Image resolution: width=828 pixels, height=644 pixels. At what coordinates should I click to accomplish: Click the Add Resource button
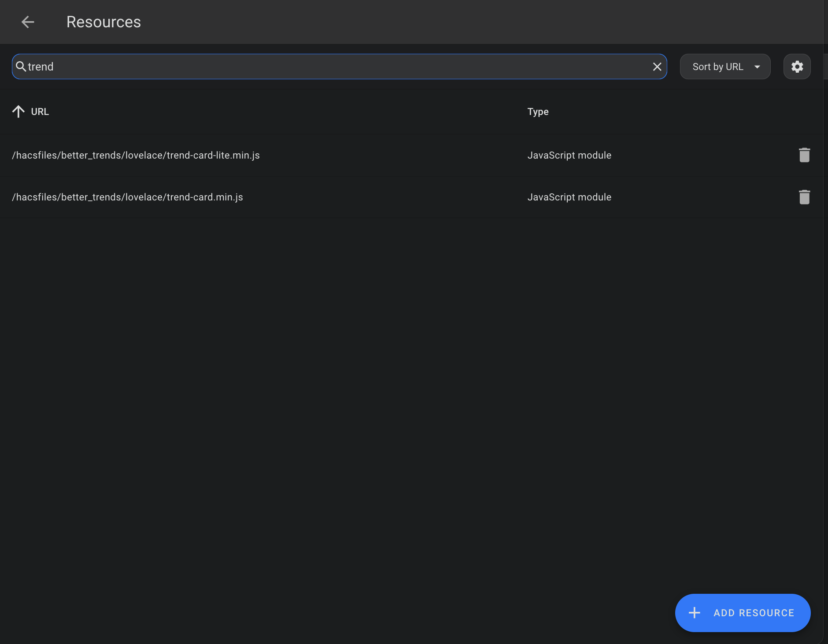coord(743,613)
